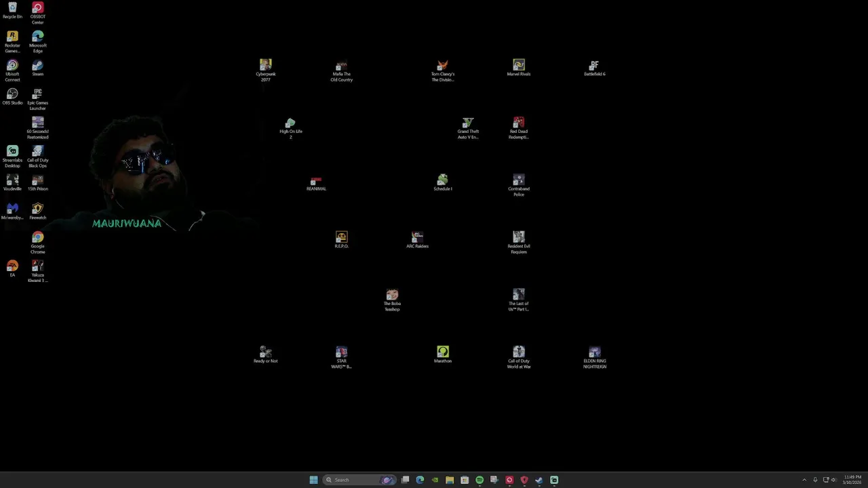This screenshot has height=488, width=868.
Task: Open File Explorer from the taskbar
Action: (x=450, y=480)
